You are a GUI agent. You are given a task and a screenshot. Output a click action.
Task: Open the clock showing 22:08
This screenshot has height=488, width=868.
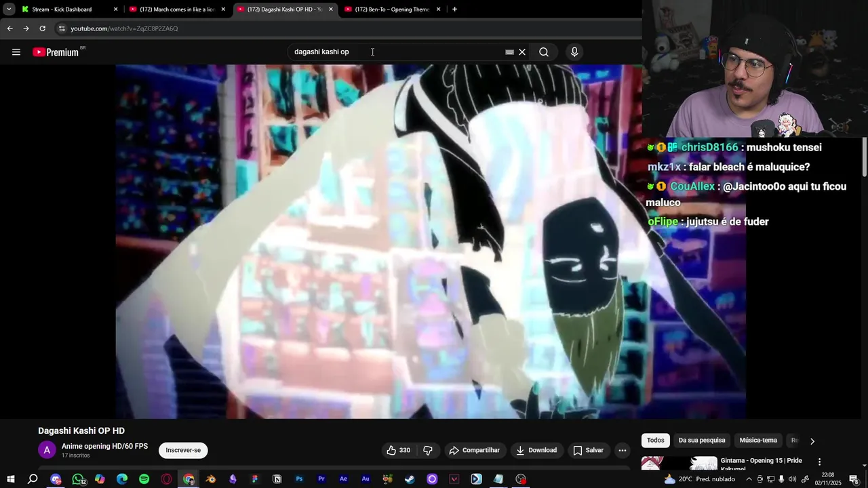827,479
